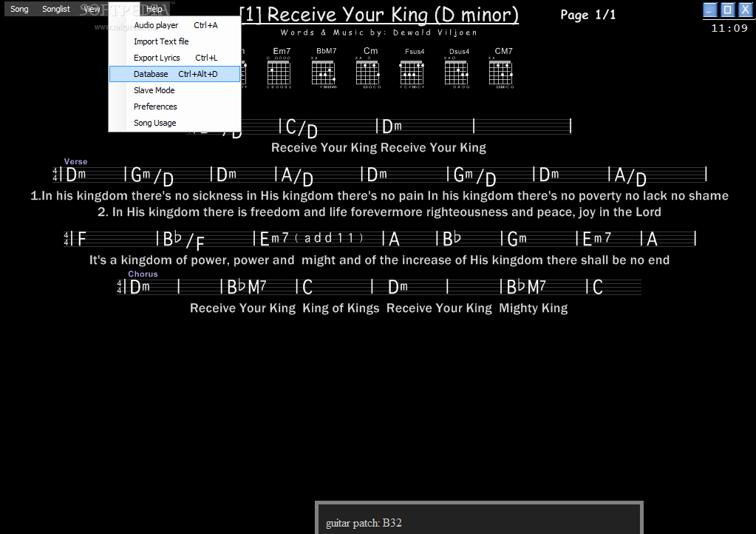Image resolution: width=756 pixels, height=534 pixels.
Task: Open the View menu
Action: pyautogui.click(x=92, y=9)
